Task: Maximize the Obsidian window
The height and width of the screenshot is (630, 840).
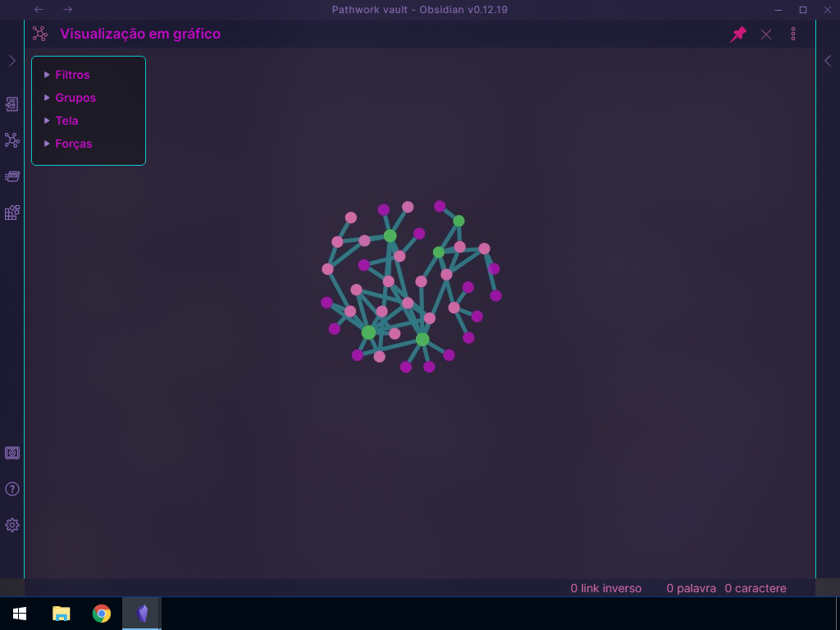Action: point(803,10)
